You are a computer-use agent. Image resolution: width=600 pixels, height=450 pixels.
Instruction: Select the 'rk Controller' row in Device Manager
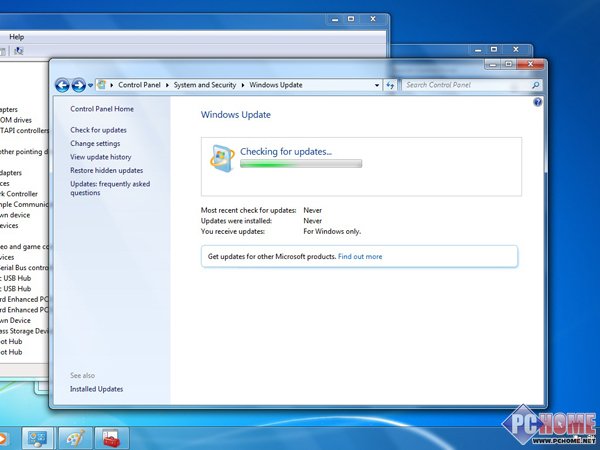click(19, 194)
